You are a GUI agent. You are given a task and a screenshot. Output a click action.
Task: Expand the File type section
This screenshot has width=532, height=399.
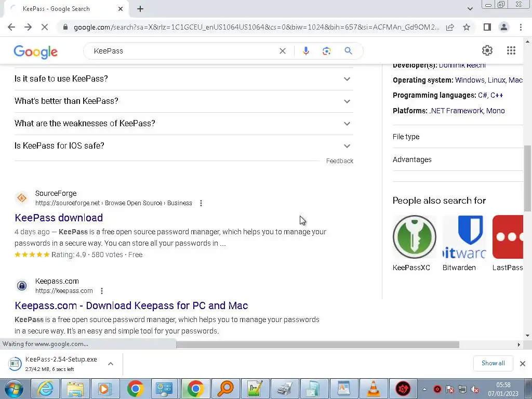pos(458,137)
